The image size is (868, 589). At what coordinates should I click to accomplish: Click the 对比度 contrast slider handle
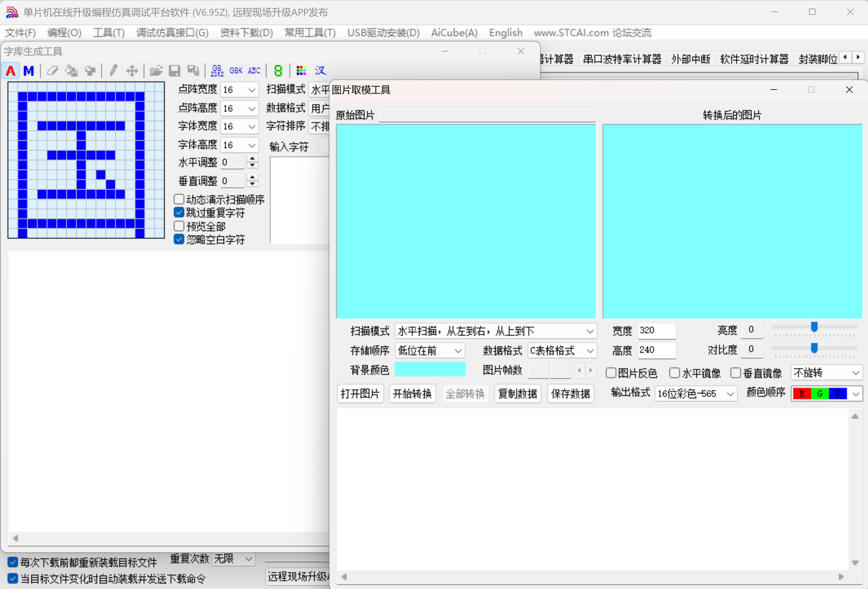point(815,348)
